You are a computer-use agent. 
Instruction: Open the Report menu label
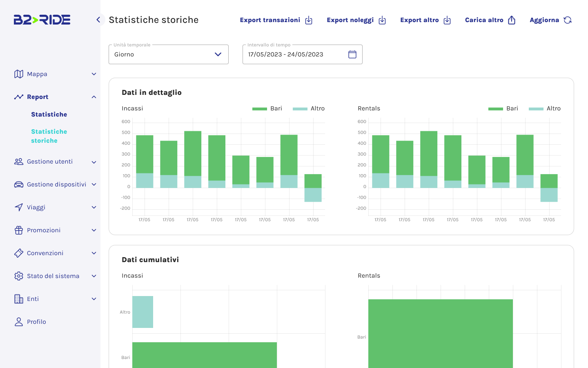click(x=38, y=97)
